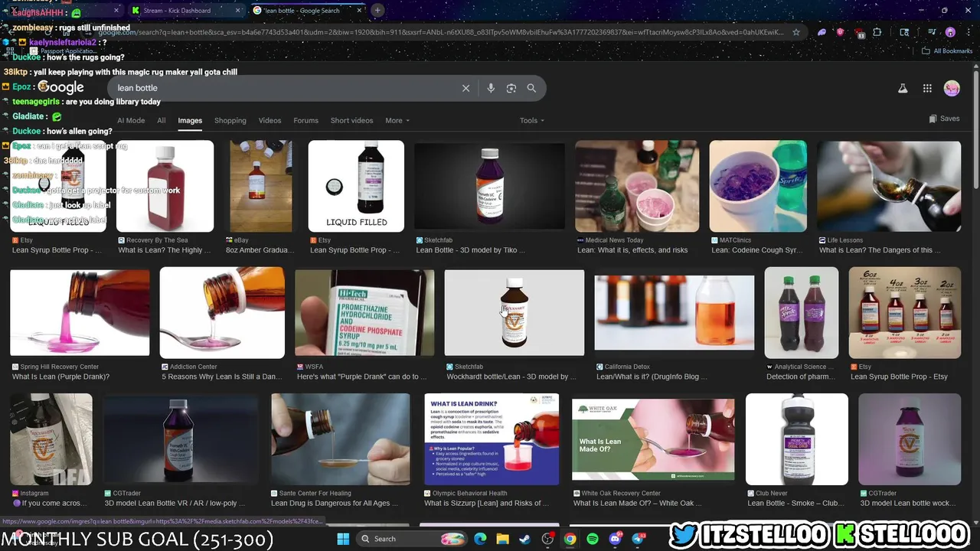Open the eBay 8oz Amber bottle image
Image resolution: width=980 pixels, height=551 pixels.
[x=260, y=186]
